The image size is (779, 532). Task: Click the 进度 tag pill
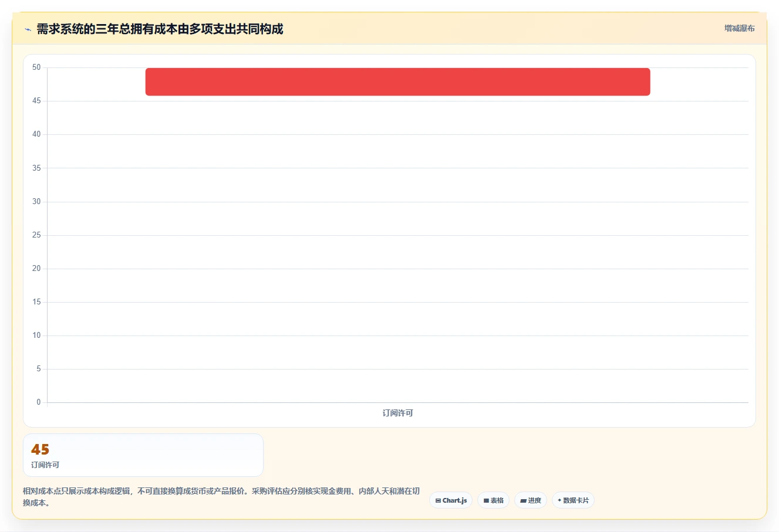[x=531, y=500]
